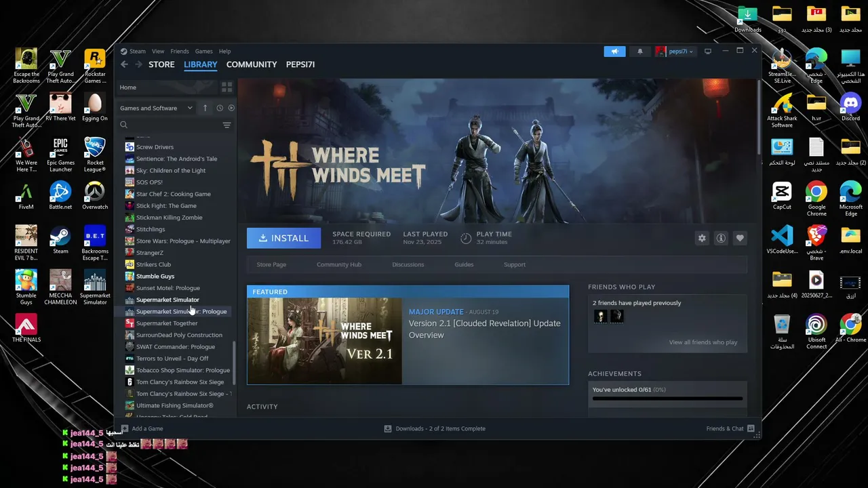Open the Help menu
Screen dimensions: 868x488
224,52
